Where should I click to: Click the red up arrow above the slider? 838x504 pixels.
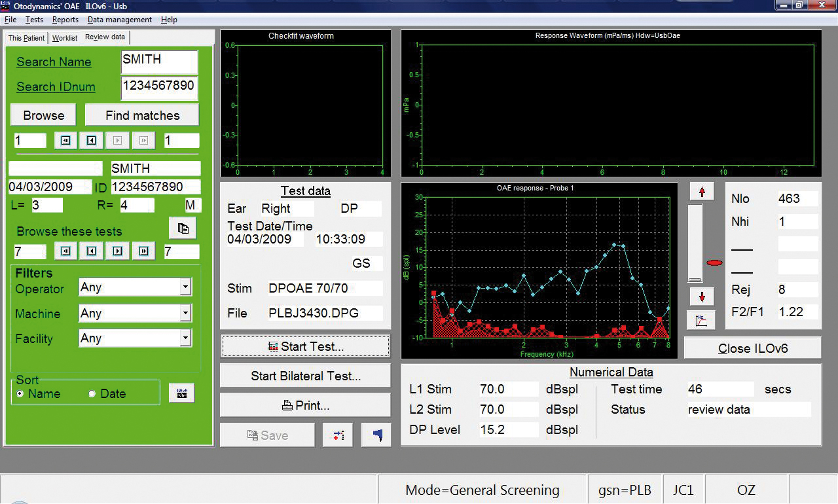coord(702,192)
